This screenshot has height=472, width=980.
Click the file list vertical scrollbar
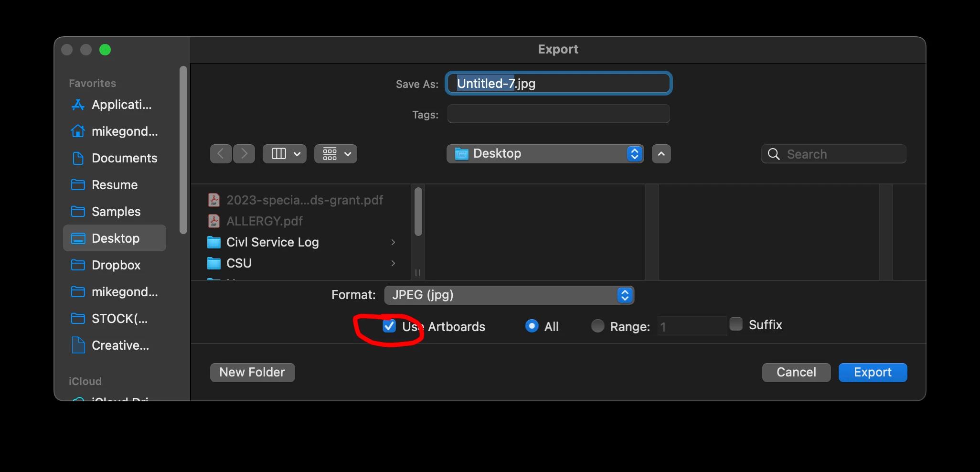coord(418,212)
